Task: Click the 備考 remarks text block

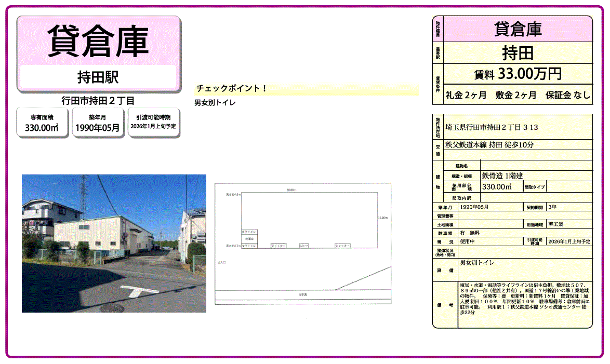Action: (x=524, y=304)
